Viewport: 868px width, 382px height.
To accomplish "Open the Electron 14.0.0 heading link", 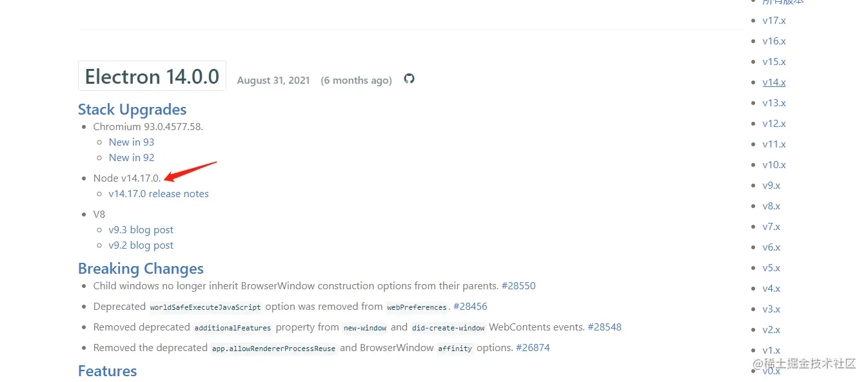I will 152,76.
